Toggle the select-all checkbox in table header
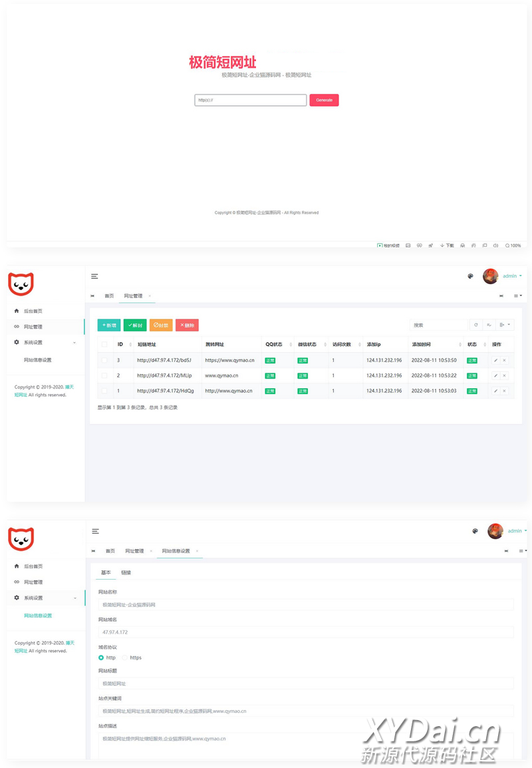The height and width of the screenshot is (768, 532). click(x=104, y=344)
